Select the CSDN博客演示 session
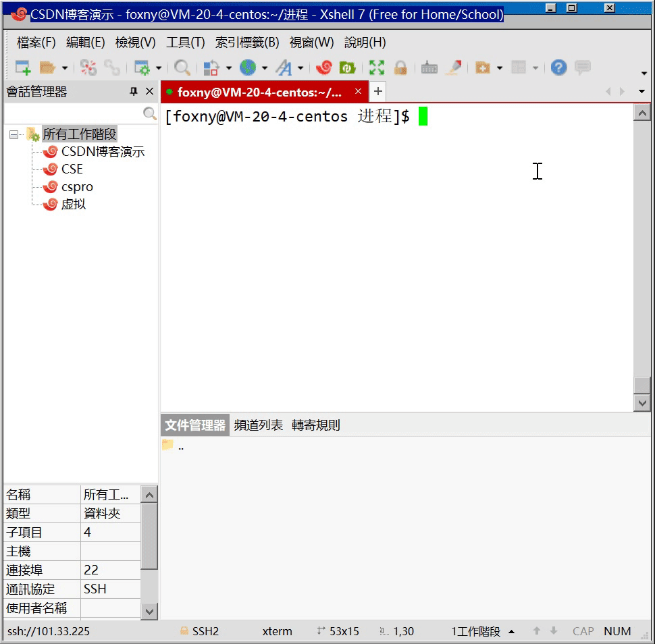The height and width of the screenshot is (644, 655). [103, 152]
